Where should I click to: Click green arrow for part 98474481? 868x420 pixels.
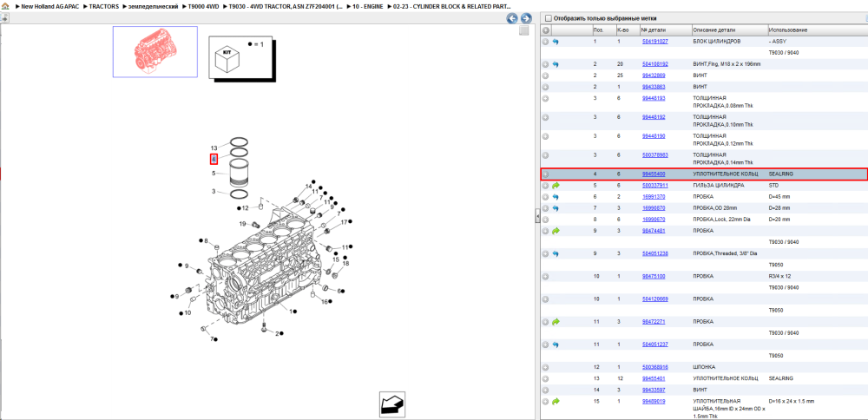click(556, 231)
